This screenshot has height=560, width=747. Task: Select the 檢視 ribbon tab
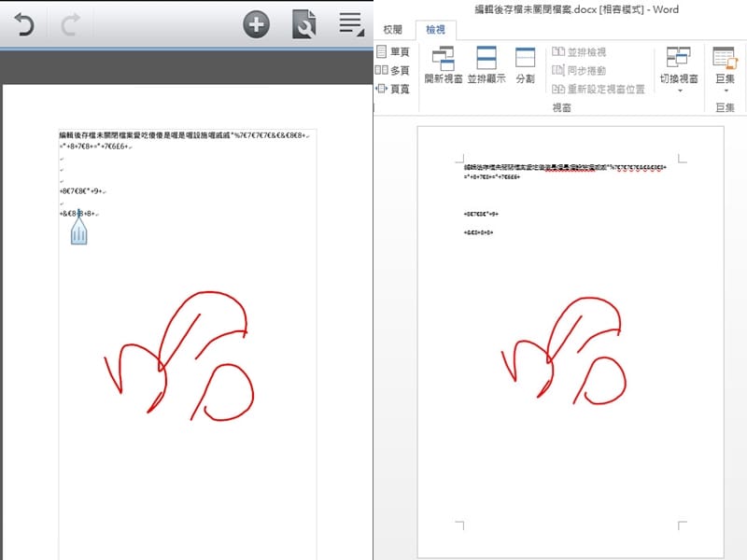435,30
